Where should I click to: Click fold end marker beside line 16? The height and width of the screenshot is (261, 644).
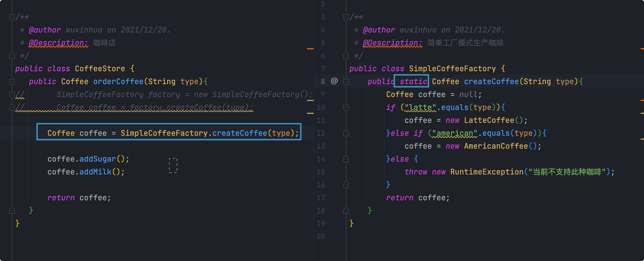click(346, 185)
